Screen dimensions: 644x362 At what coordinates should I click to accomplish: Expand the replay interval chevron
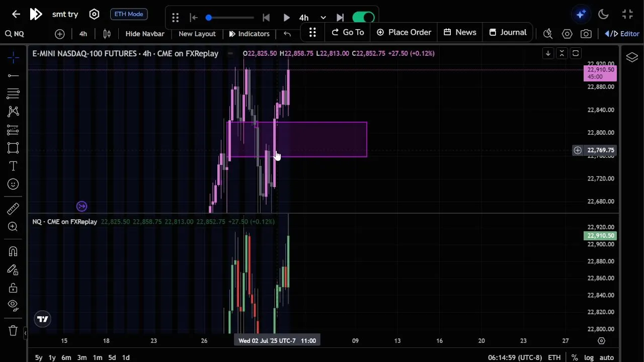tap(323, 18)
